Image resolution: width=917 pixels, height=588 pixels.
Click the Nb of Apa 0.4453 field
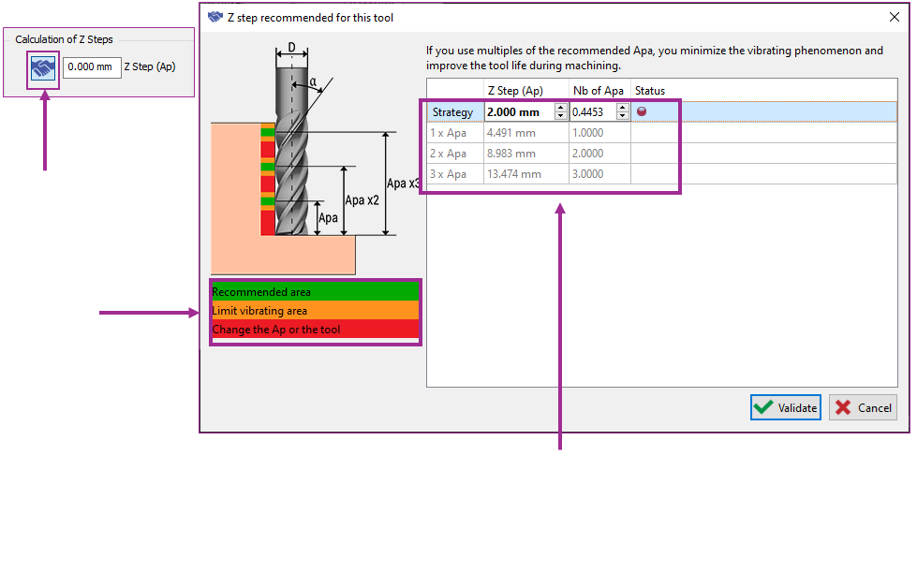(x=592, y=112)
